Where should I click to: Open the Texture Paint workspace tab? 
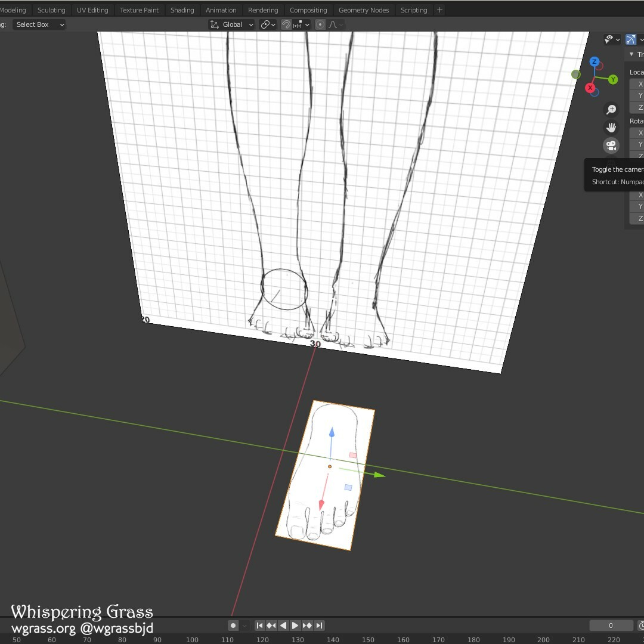139,10
